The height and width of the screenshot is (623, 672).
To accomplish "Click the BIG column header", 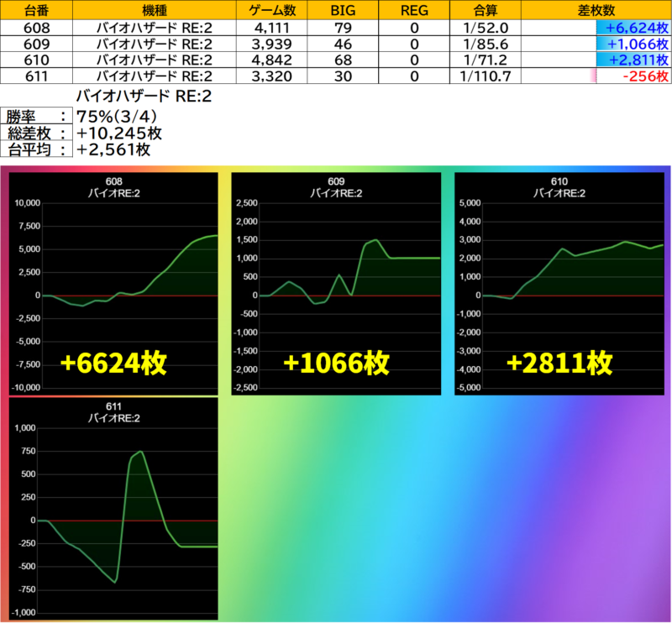I will coord(343,10).
